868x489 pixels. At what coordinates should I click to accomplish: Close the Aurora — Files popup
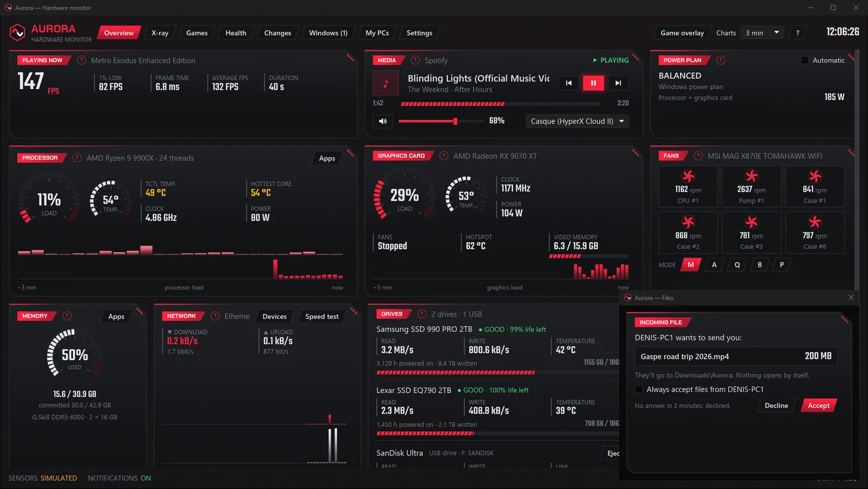(851, 297)
